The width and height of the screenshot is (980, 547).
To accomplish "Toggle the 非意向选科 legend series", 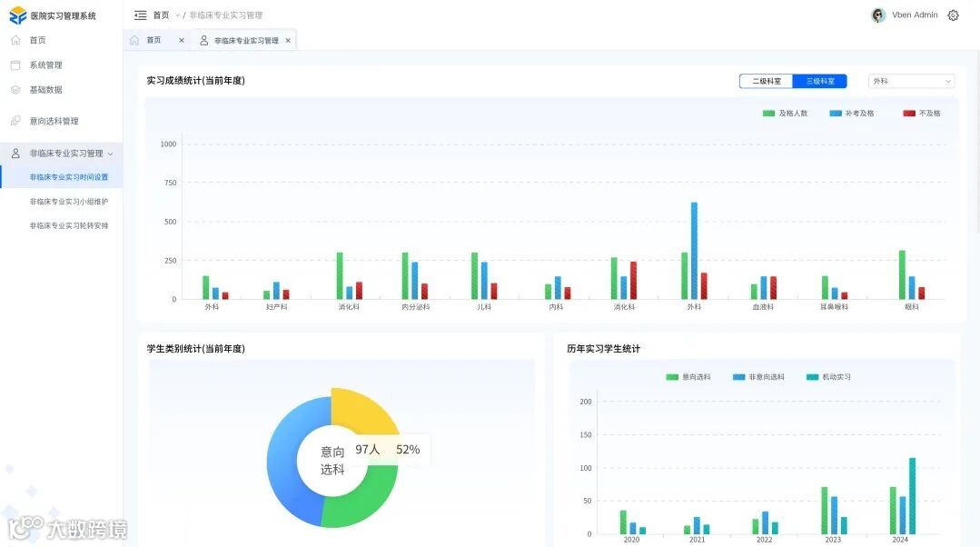I will pos(758,377).
